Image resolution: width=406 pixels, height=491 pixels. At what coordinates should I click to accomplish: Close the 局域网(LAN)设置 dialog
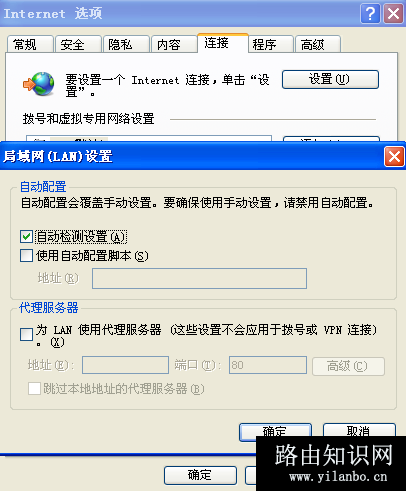click(x=394, y=156)
